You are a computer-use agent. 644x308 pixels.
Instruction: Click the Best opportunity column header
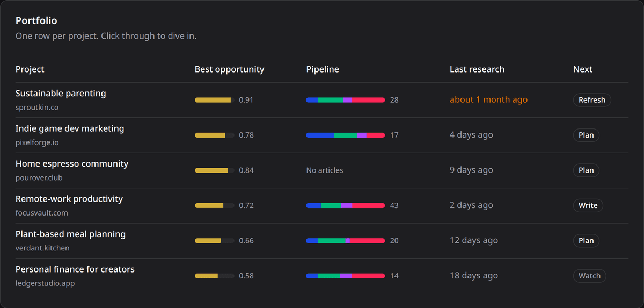tap(230, 69)
